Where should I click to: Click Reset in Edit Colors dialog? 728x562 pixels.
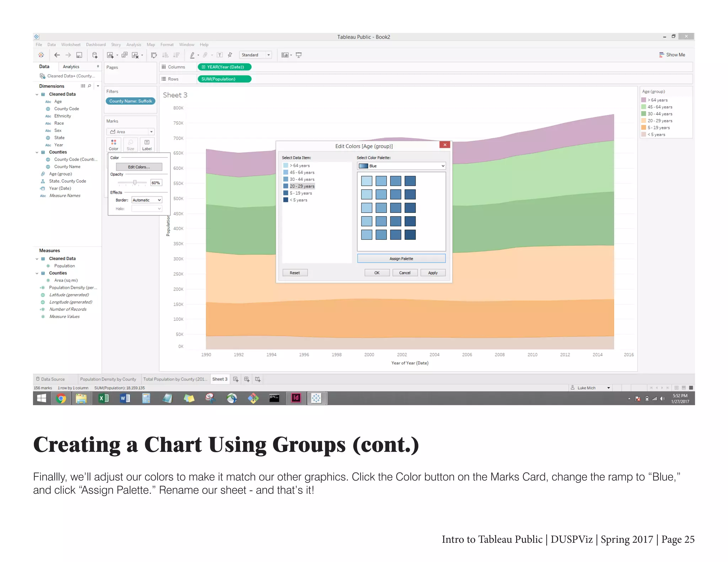(x=295, y=273)
